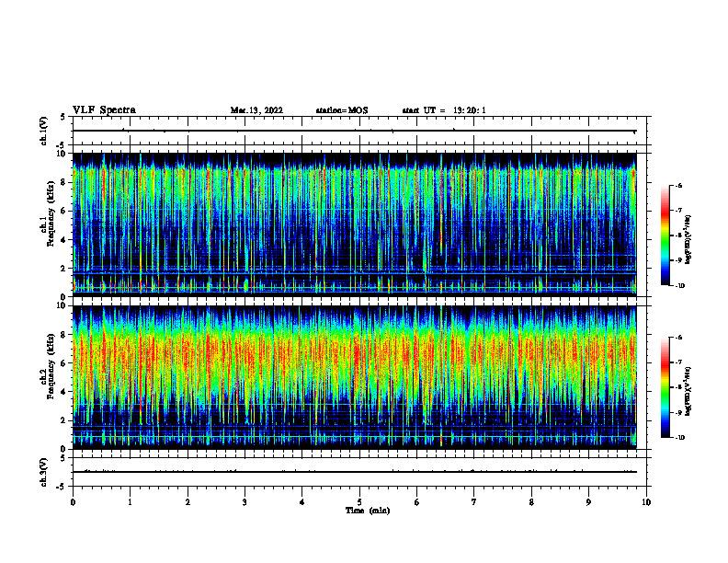The height and width of the screenshot is (563, 728).
Task: Click the ch.1 color scale bar
Action: point(665,236)
